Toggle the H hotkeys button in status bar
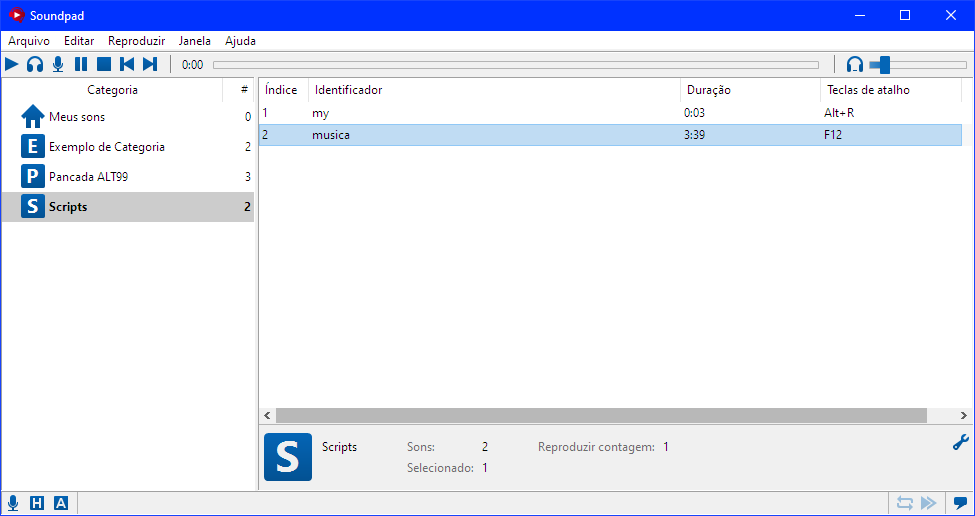The height and width of the screenshot is (516, 975). click(37, 503)
